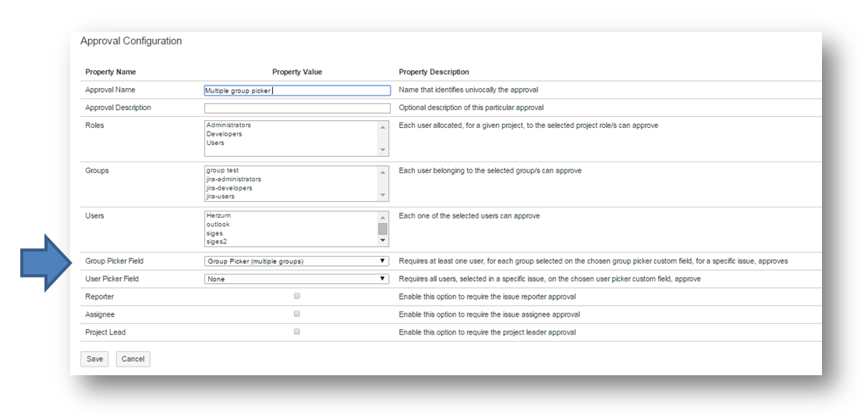The image size is (868, 415).
Task: Select Herzum in the Users list
Action: (x=218, y=215)
